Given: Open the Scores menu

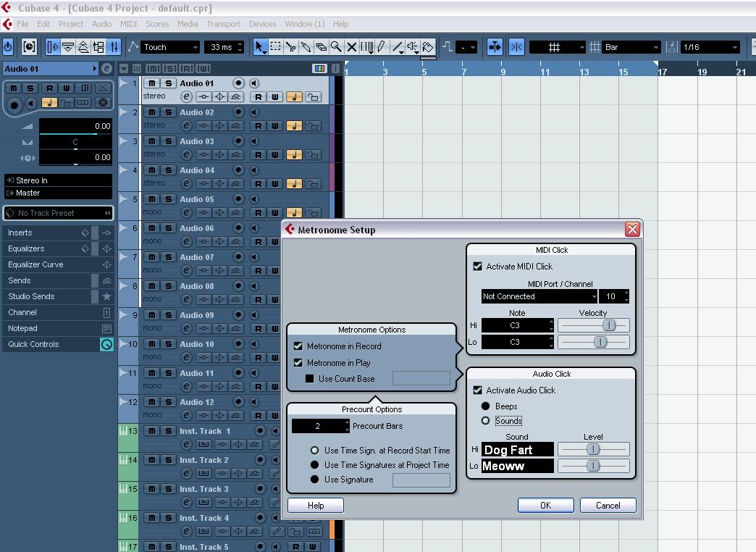Looking at the screenshot, I should pyautogui.click(x=157, y=24).
